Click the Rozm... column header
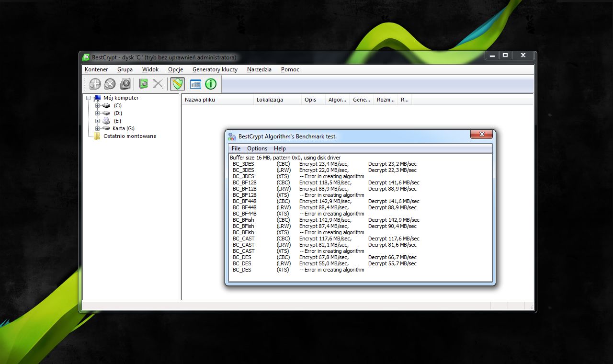Image resolution: width=613 pixels, height=364 pixels. pyautogui.click(x=385, y=100)
